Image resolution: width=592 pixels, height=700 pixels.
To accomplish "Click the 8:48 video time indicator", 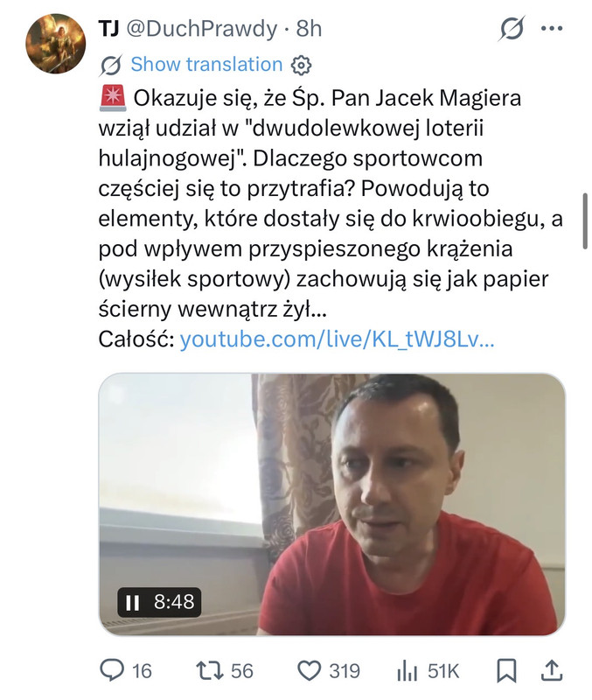I will (x=174, y=602).
